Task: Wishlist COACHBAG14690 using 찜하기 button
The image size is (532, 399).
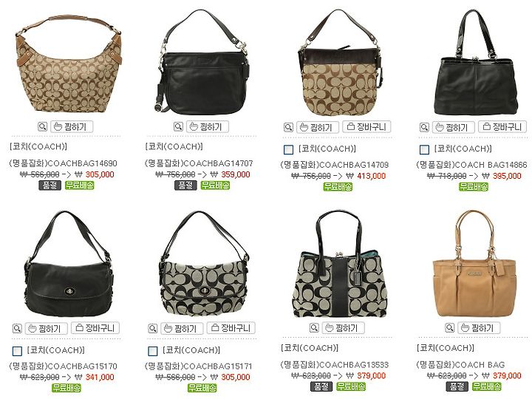Action: 72,127
